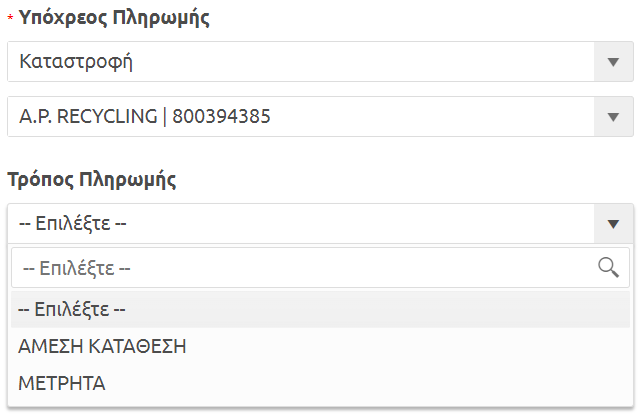Screen dimensions: 642x416
Task: Focus the dropdown search input field
Action: [300, 267]
